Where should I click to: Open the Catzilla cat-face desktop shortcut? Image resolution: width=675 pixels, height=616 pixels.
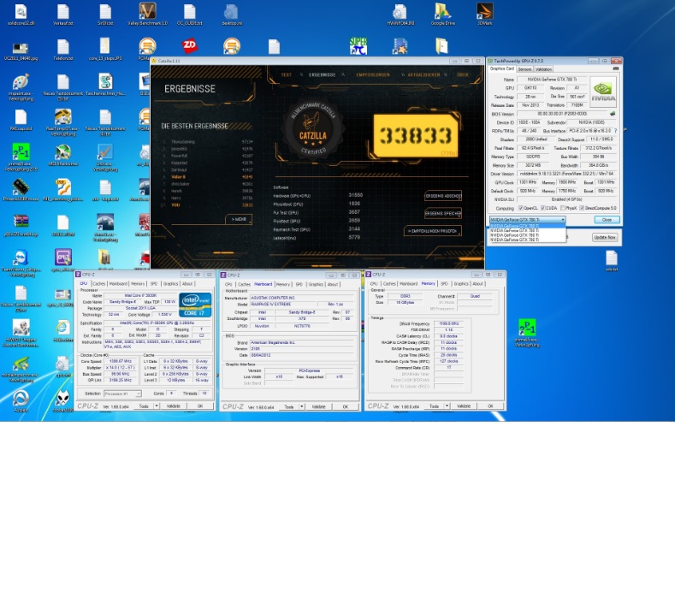coord(62,399)
